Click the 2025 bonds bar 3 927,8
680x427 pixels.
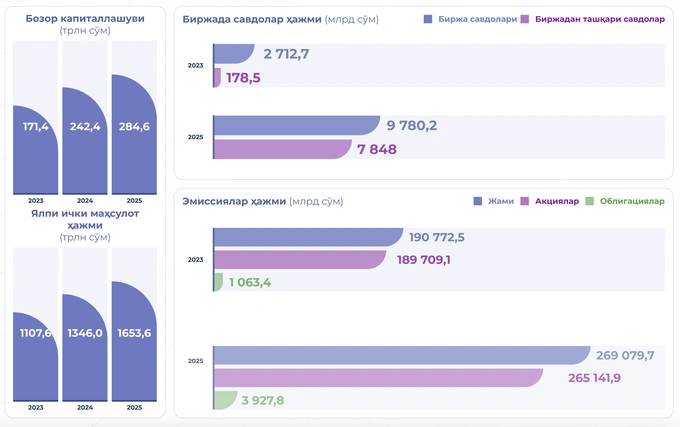225,400
